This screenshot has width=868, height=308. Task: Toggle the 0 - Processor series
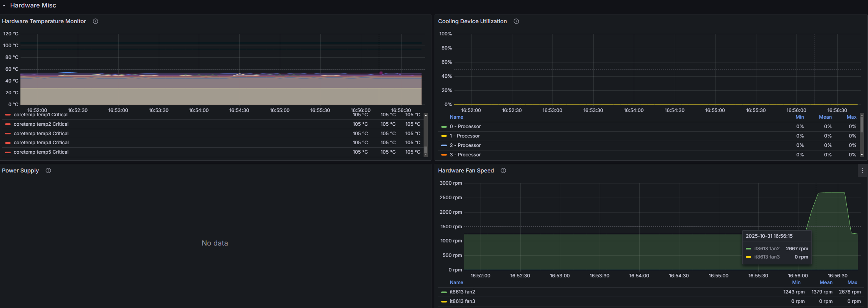click(x=465, y=126)
